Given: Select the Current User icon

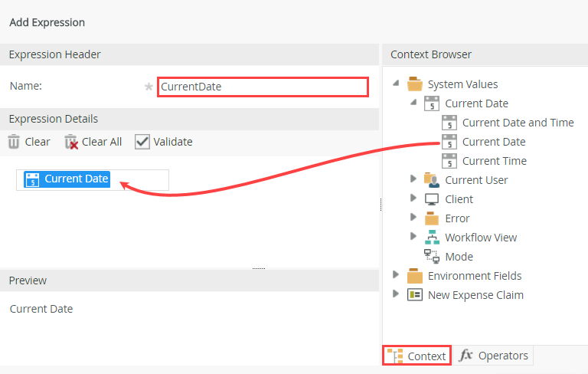Looking at the screenshot, I should pyautogui.click(x=432, y=180).
